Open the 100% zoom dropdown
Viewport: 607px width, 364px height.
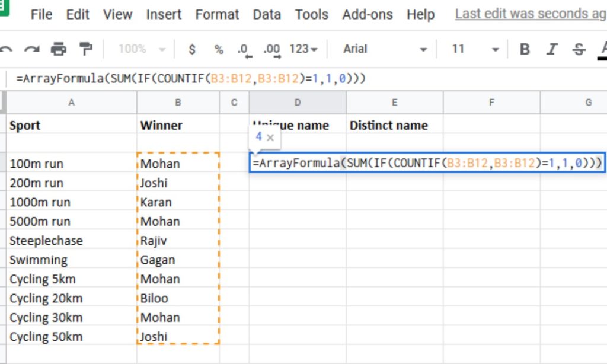142,49
